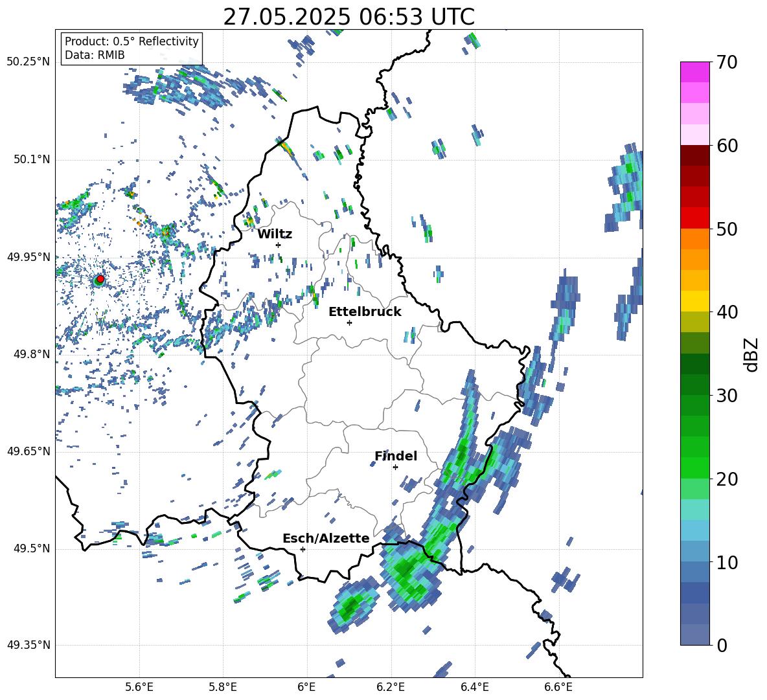Click the 6.6°E longitude label
The image size is (767, 700).
(x=558, y=688)
